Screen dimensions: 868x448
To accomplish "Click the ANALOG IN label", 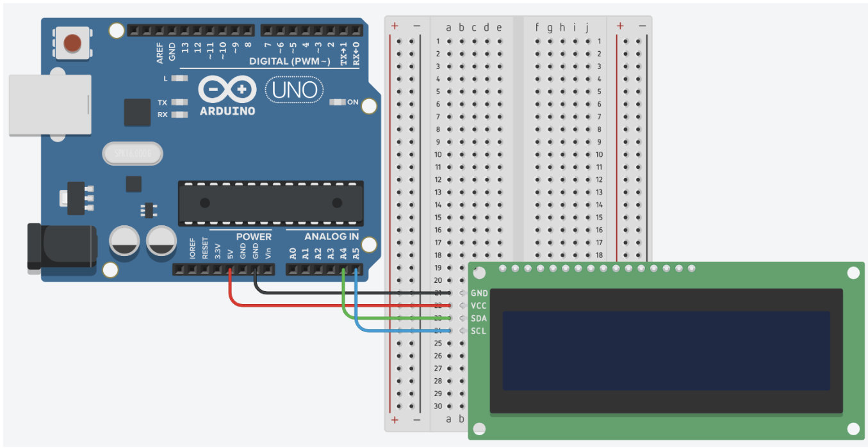I will coord(332,236).
